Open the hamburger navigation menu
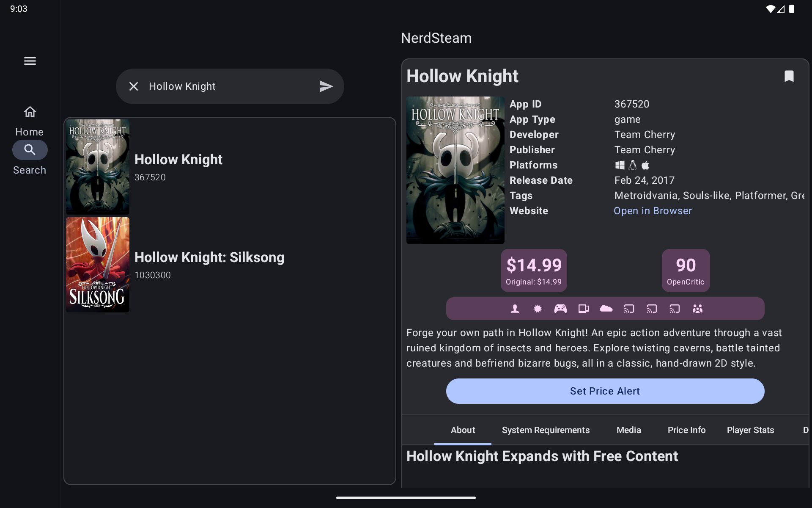Image resolution: width=812 pixels, height=508 pixels. (x=30, y=61)
